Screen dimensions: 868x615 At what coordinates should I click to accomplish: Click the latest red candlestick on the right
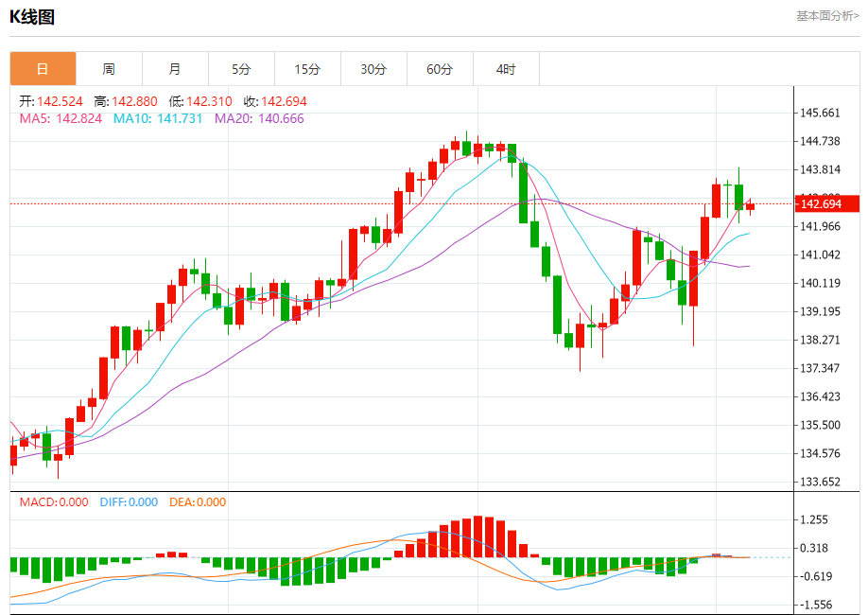coord(750,206)
